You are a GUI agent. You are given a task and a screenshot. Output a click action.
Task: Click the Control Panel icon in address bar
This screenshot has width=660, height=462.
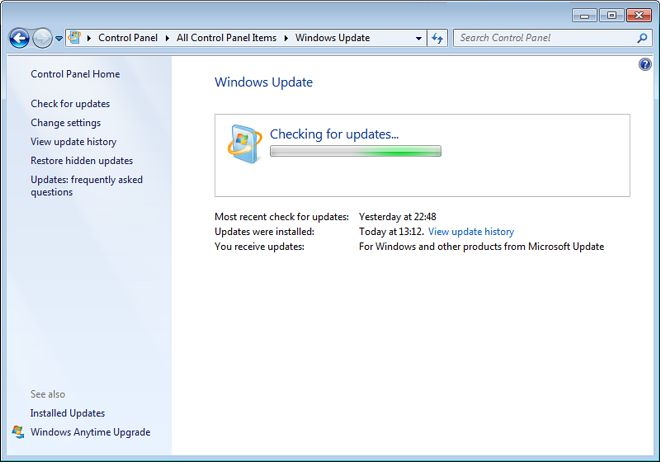[x=75, y=37]
